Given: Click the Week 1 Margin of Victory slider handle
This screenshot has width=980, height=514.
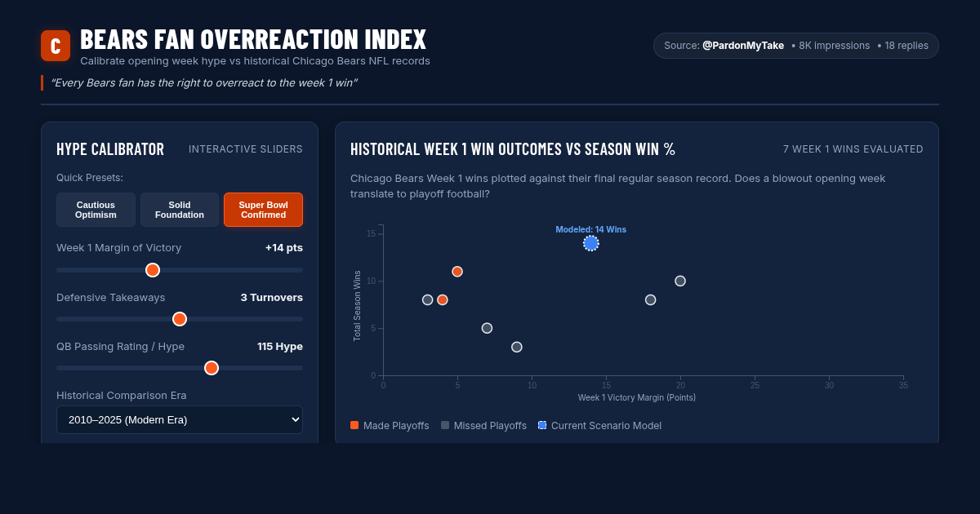Looking at the screenshot, I should [x=153, y=270].
